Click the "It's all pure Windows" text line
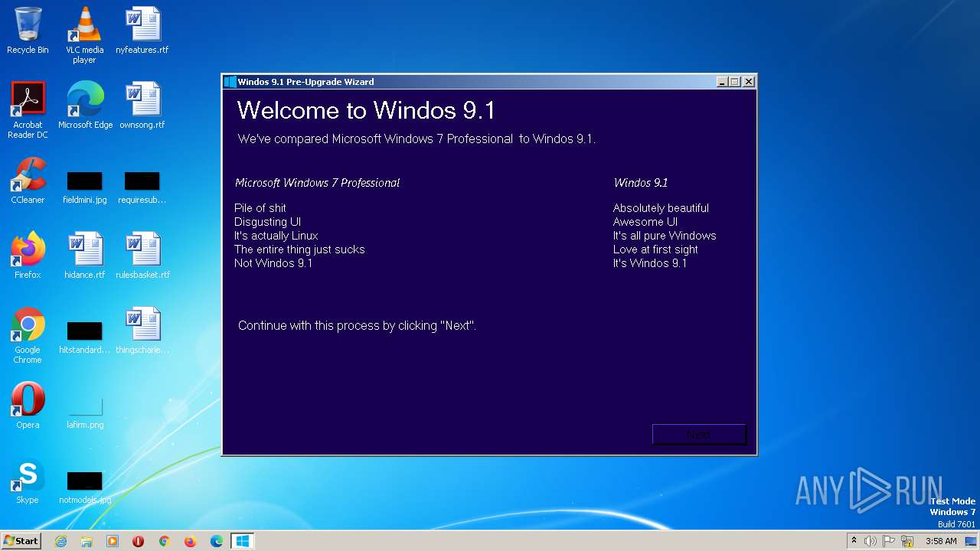Viewport: 980px width, 551px height. [665, 236]
